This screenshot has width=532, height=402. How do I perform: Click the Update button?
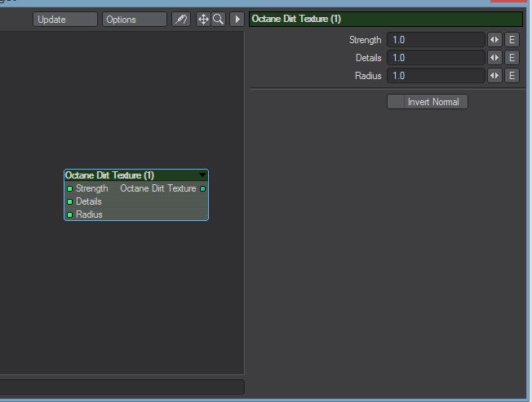[x=64, y=20]
